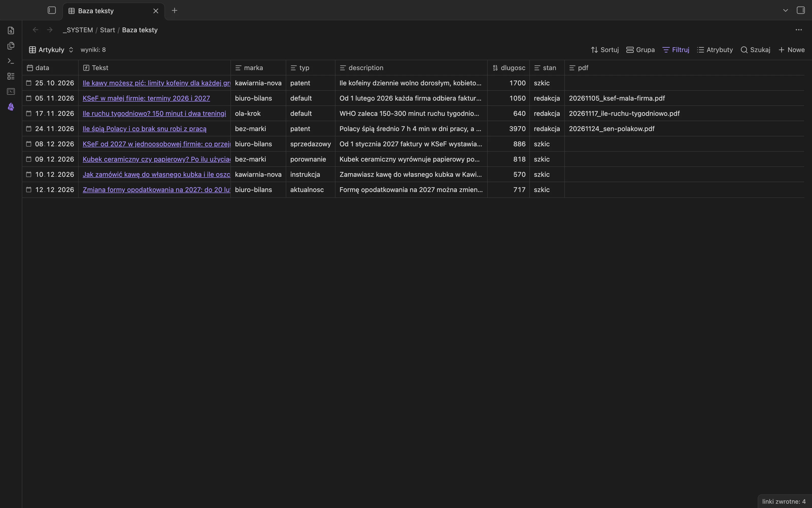Open article Ile śpią Polacy i co brak snu
812x508 pixels.
pyautogui.click(x=145, y=129)
